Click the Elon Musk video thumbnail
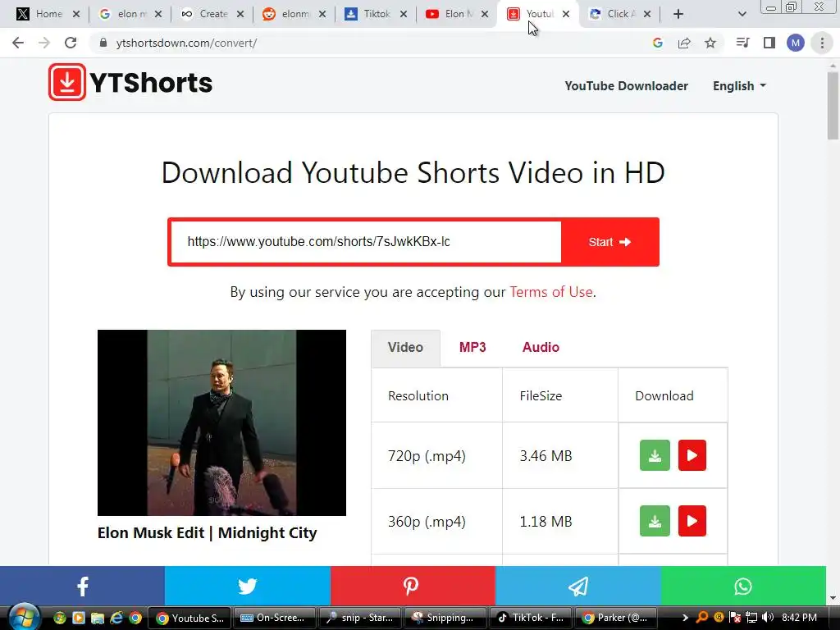The image size is (840, 630). pos(221,422)
